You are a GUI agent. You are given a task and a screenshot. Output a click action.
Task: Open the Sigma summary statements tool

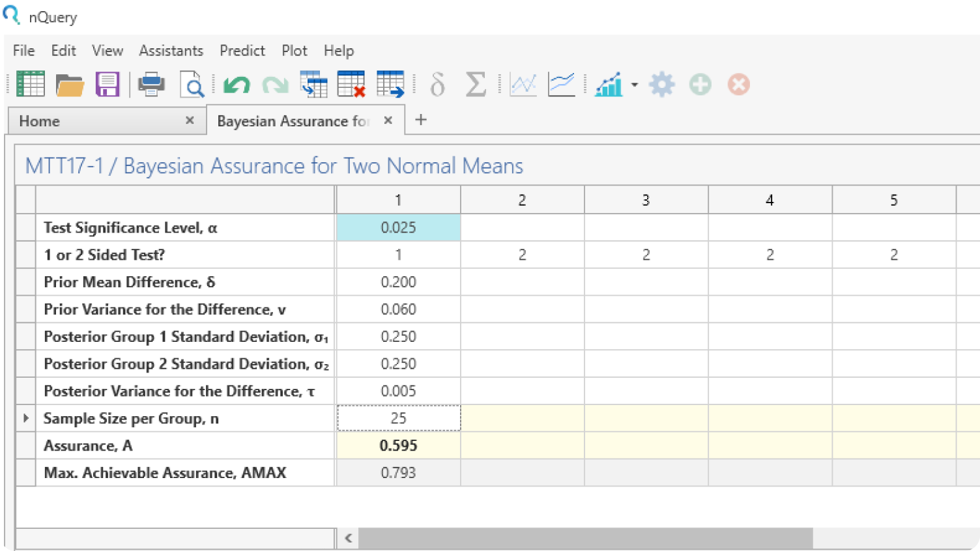click(x=476, y=84)
